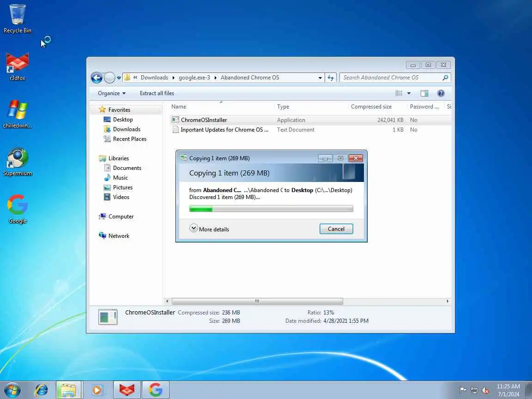Open the view options dropdown arrow
The width and height of the screenshot is (532, 399).
pyautogui.click(x=409, y=93)
